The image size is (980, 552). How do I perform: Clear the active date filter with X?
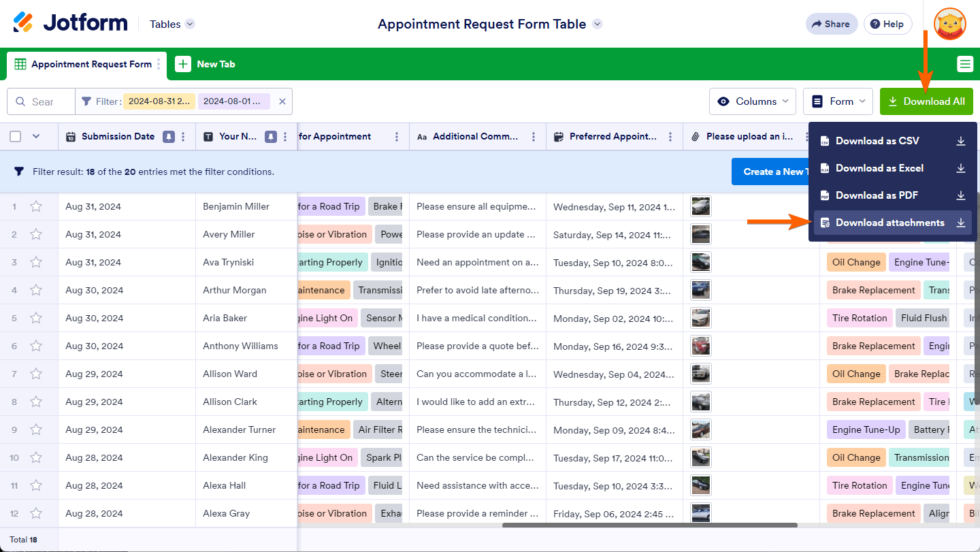(x=282, y=101)
